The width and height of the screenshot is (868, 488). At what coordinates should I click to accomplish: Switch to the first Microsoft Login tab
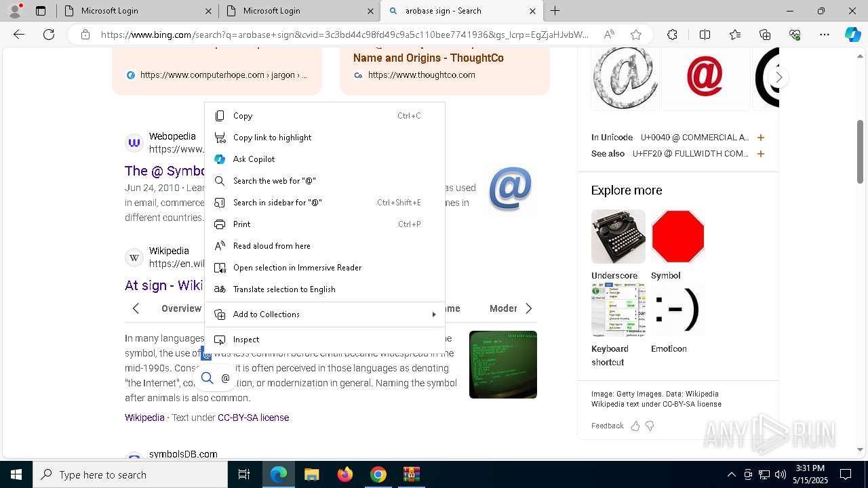(x=137, y=11)
